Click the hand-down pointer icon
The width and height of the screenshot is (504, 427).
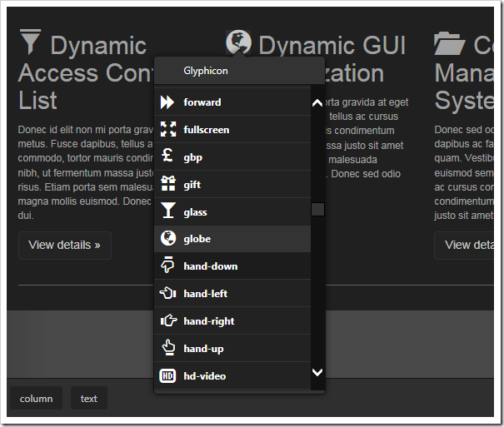[167, 266]
